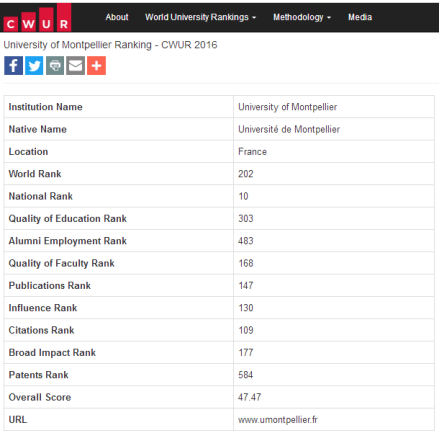Click the Overall Score value 47.47
Viewport: 439px width, 433px height.
click(250, 397)
